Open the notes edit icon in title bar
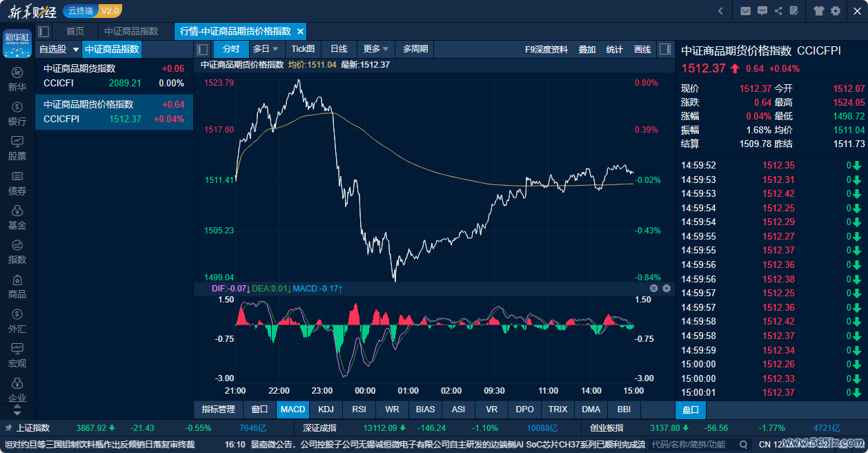 click(794, 11)
